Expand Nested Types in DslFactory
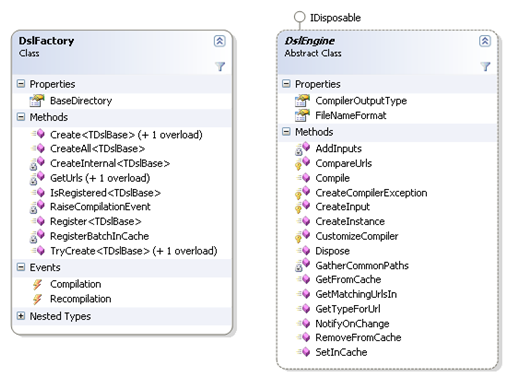Viewport: 508px width, 379px height. click(21, 316)
